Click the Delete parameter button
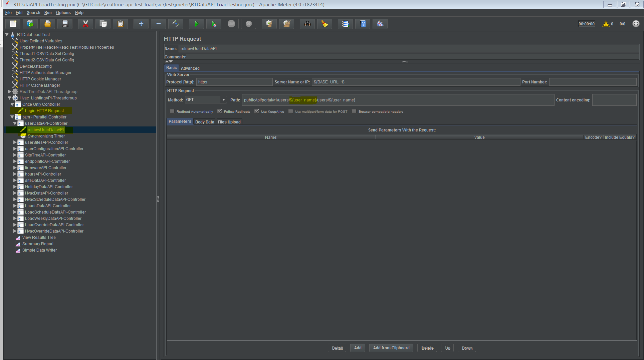The height and width of the screenshot is (360, 644). 427,348
